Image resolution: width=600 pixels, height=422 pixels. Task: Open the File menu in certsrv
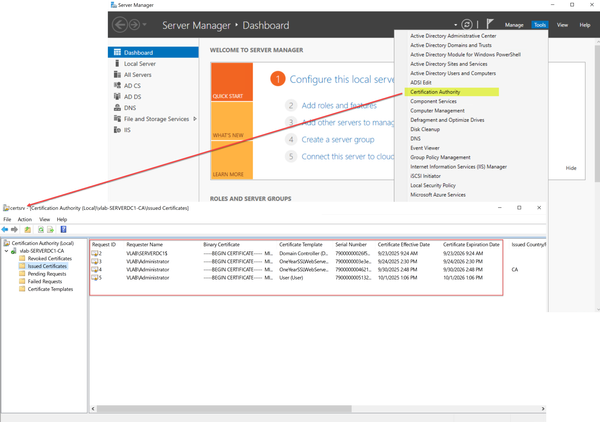point(7,220)
